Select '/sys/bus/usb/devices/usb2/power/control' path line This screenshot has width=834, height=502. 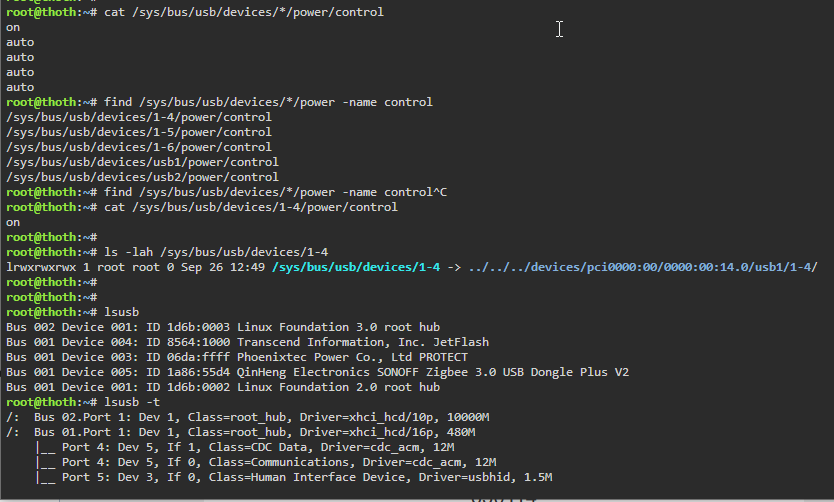(142, 177)
